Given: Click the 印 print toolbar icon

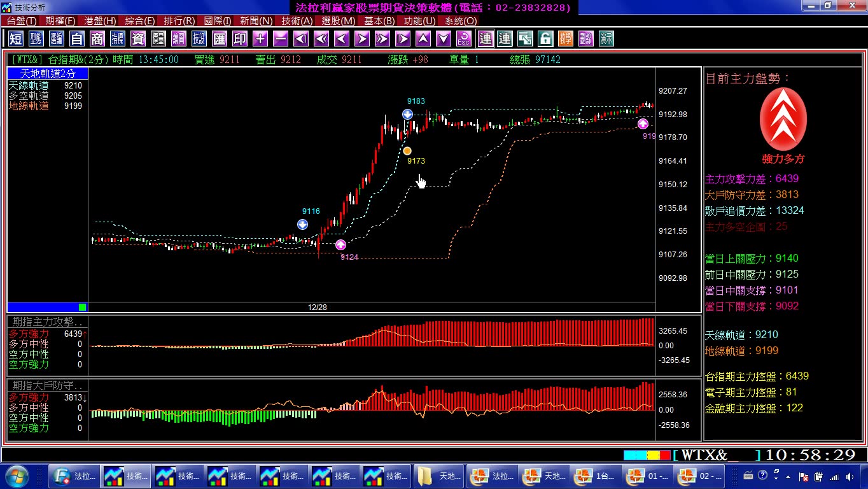Looking at the screenshot, I should (240, 39).
